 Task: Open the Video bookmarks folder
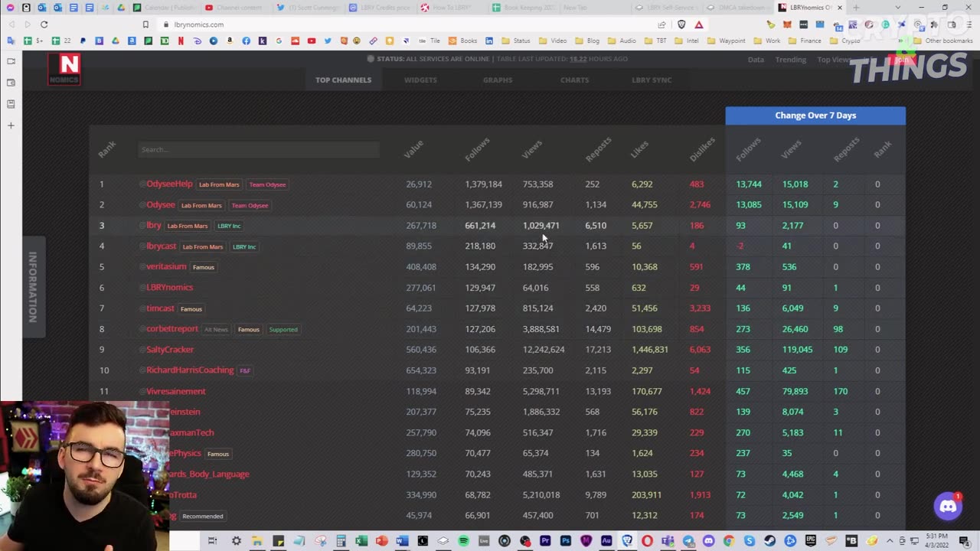553,41
